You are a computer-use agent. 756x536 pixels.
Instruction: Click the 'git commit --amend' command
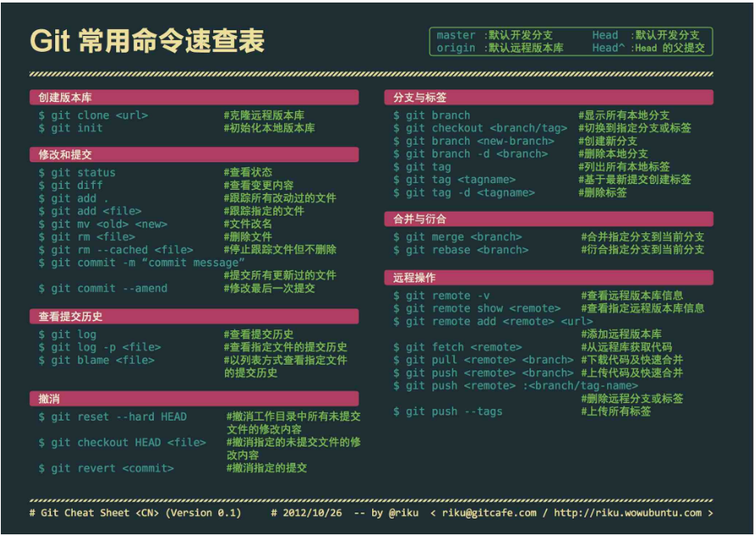coord(103,288)
